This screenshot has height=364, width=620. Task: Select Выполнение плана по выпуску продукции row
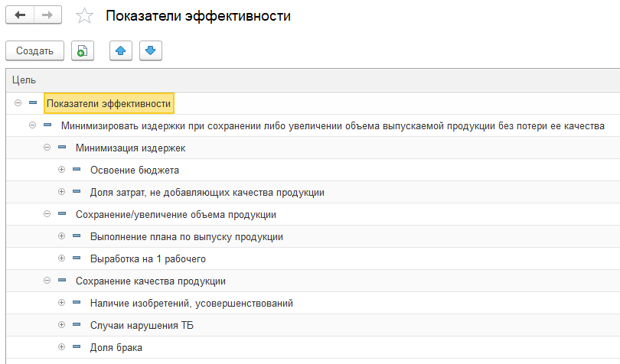tap(313, 237)
